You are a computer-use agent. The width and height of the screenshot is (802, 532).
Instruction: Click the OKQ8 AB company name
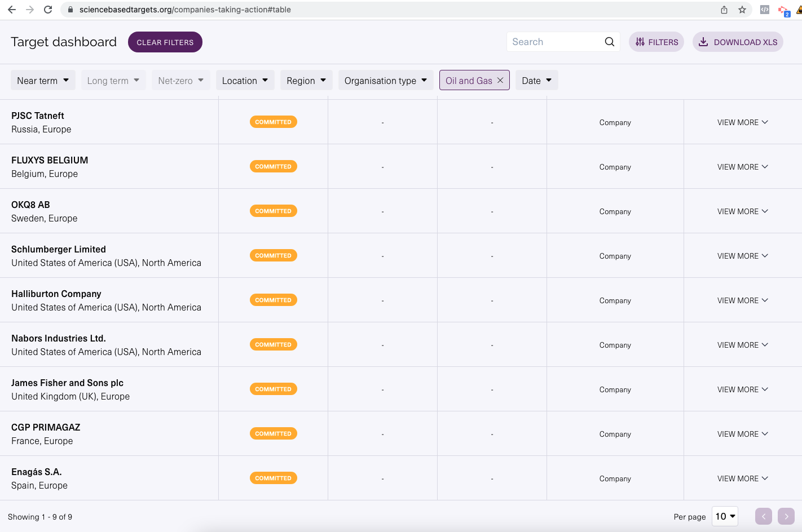(x=30, y=205)
